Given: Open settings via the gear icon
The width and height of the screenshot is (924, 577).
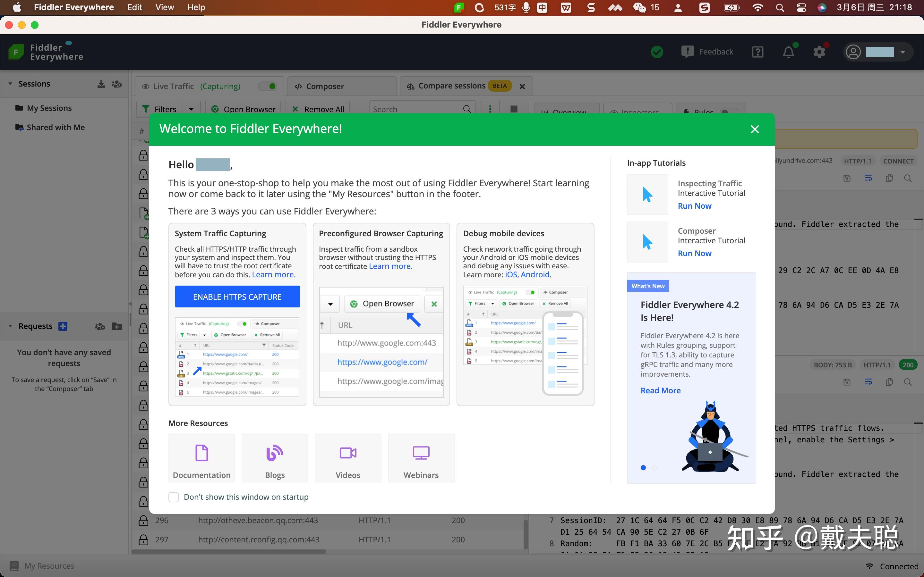Looking at the screenshot, I should click(819, 52).
